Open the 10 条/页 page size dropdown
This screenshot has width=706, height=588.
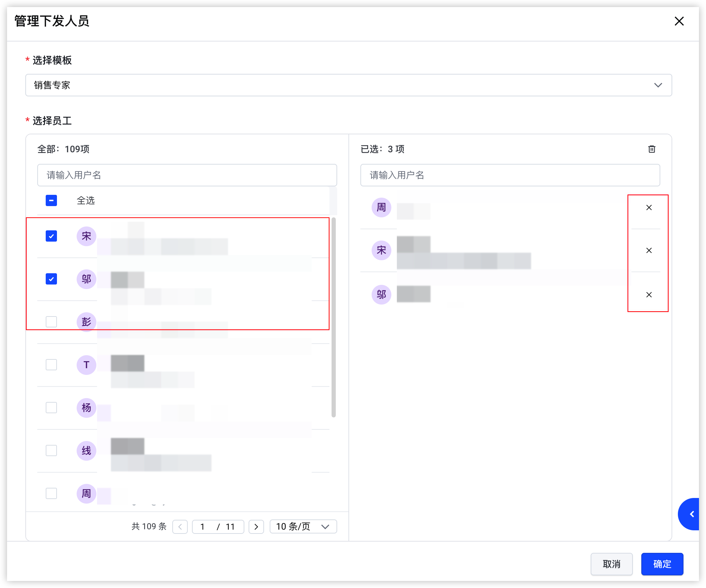303,526
